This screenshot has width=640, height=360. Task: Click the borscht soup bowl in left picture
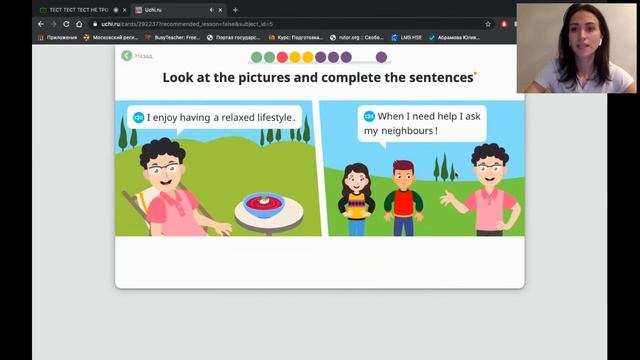(264, 204)
